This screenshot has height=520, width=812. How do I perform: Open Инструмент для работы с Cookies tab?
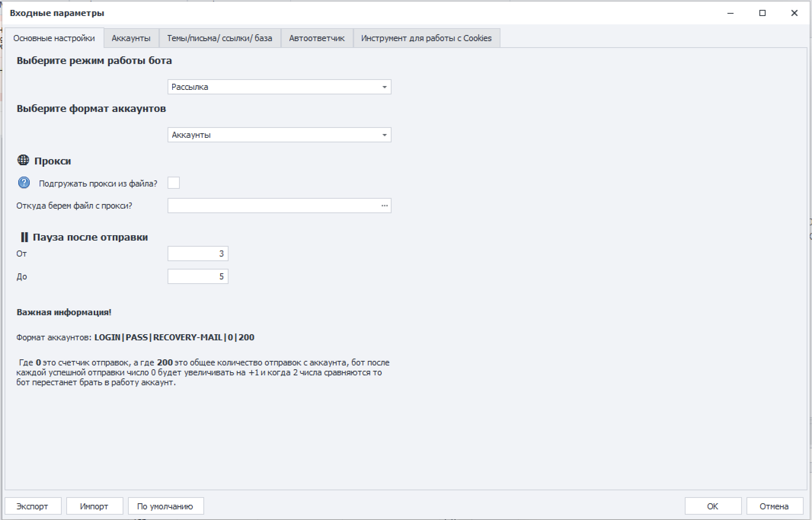426,38
